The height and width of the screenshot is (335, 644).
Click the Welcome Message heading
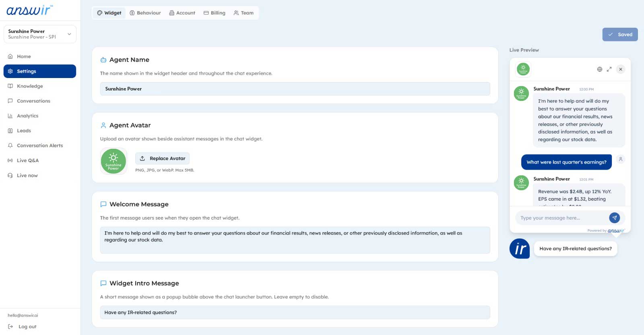click(139, 204)
